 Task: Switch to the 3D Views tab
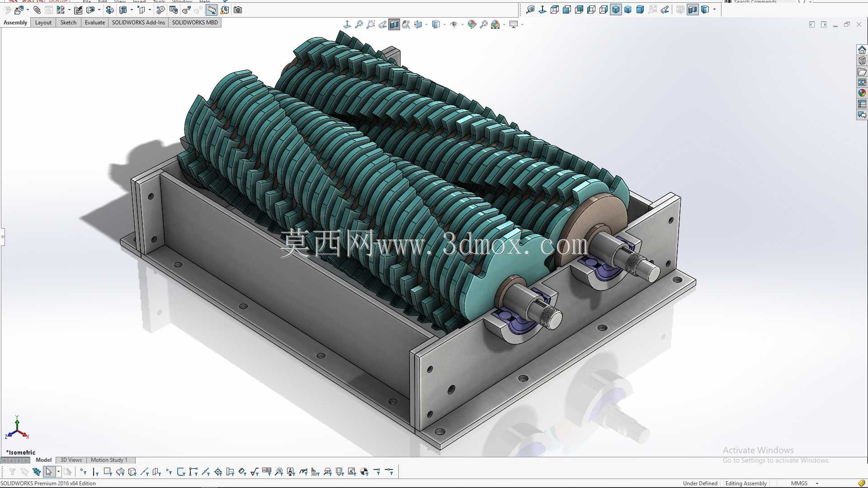pos(71,460)
